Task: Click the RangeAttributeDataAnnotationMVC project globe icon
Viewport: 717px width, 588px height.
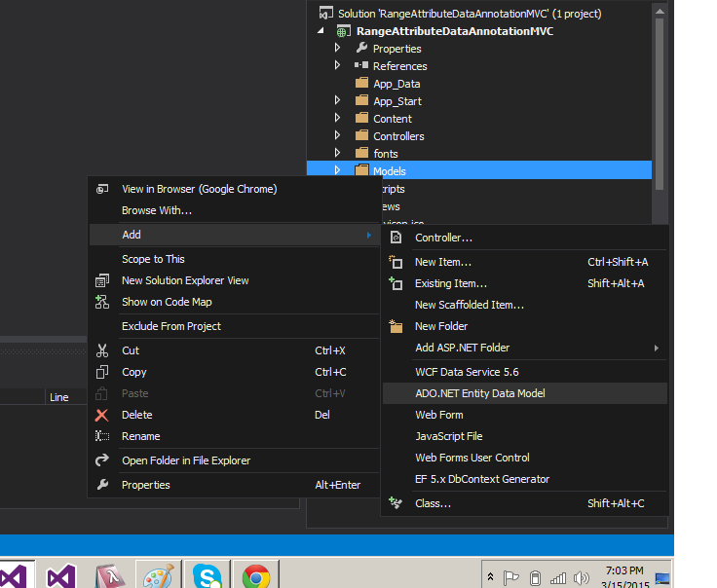Action: (x=343, y=31)
